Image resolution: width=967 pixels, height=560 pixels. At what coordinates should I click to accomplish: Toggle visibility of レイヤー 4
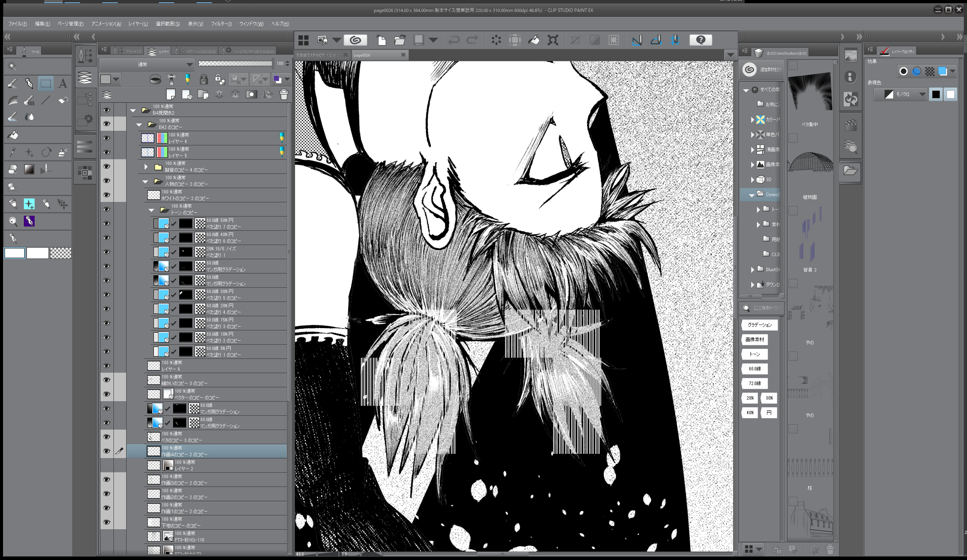point(107,138)
